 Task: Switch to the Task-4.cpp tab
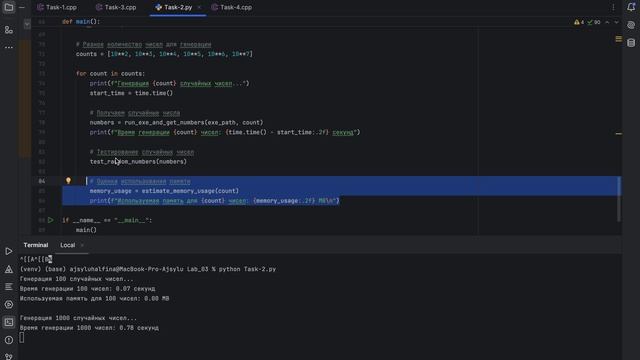pyautogui.click(x=232, y=7)
